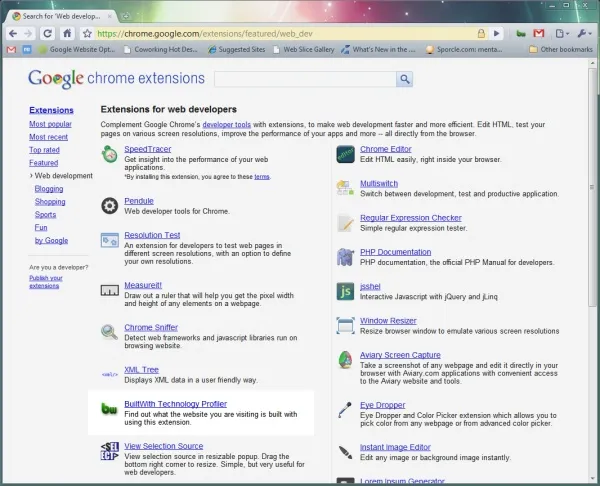Open a new tab with the plus button
This screenshot has height=486, width=600.
pyautogui.click(x=126, y=16)
